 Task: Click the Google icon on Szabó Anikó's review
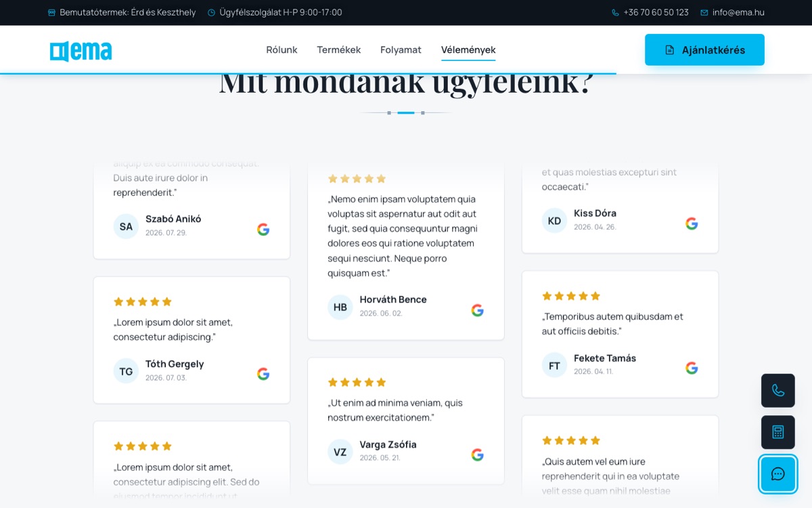coord(263,229)
